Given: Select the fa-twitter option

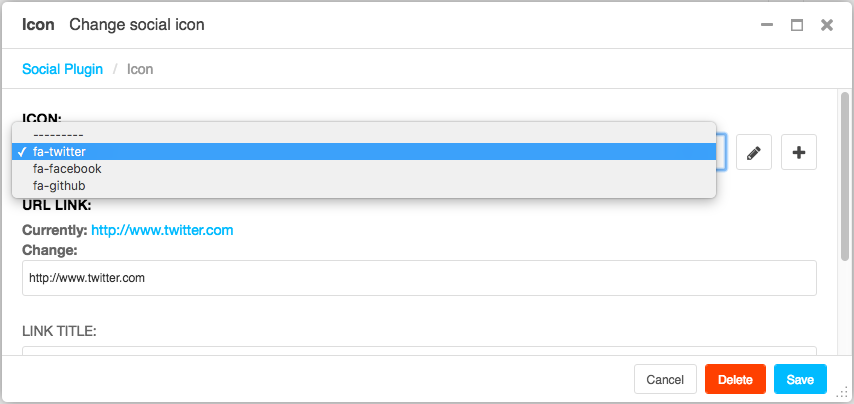Looking at the screenshot, I should coord(364,151).
